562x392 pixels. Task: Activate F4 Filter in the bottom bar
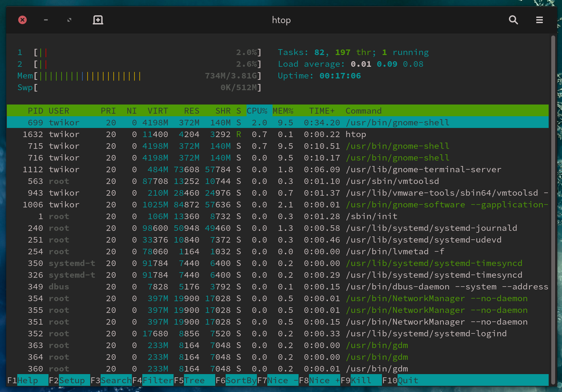[158, 380]
